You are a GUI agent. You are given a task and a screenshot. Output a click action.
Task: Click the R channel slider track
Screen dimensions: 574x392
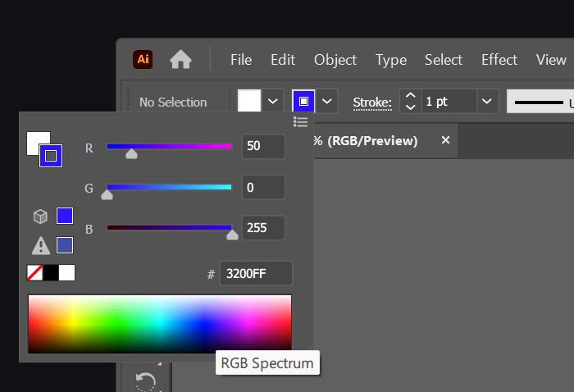coord(169,147)
